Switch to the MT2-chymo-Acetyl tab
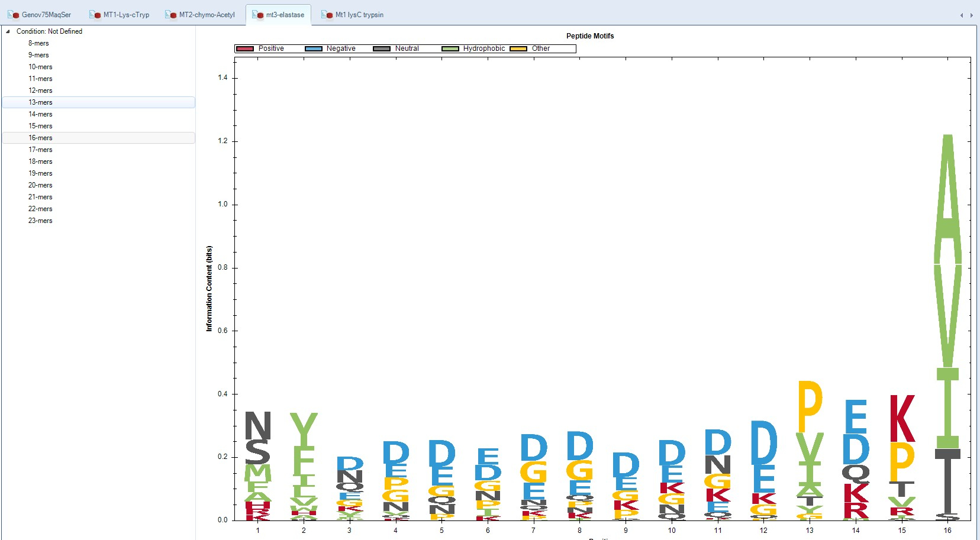Image resolution: width=980 pixels, height=540 pixels. [x=207, y=15]
